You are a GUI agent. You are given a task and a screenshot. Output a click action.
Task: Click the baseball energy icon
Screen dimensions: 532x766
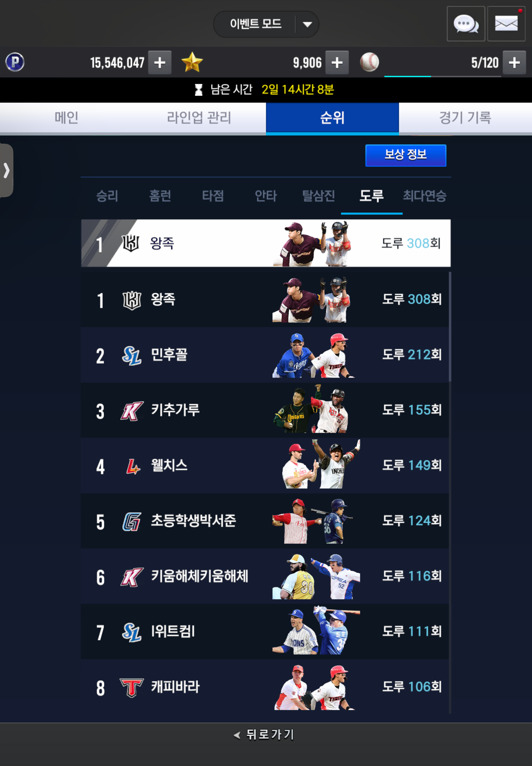click(x=369, y=62)
